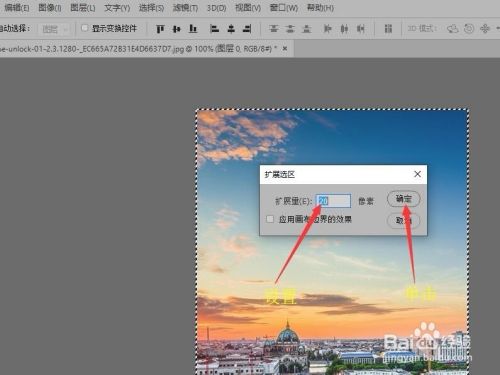Align bottom edges icon
The image size is (500, 375).
193,29
